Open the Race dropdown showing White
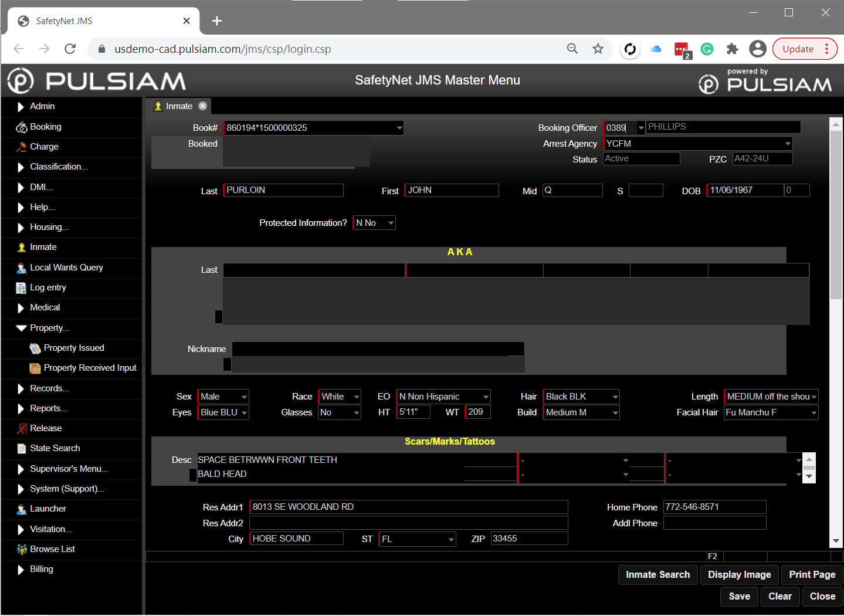This screenshot has width=844, height=616. coord(356,397)
